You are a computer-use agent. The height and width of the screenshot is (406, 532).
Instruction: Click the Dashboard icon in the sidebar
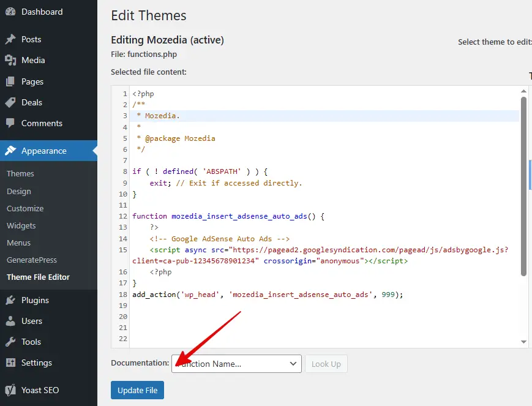point(11,11)
